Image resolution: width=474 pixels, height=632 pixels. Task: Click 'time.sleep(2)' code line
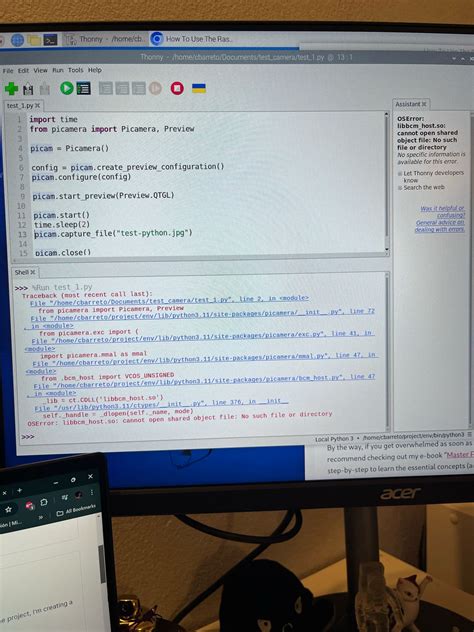pos(62,225)
